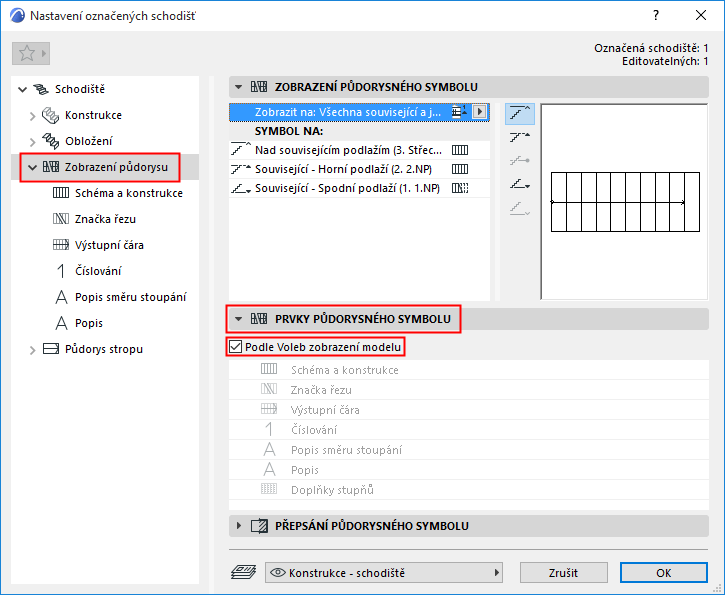Image resolution: width=725 pixels, height=595 pixels.
Task: Select Související - Spodní podlaží row
Action: (x=359, y=188)
